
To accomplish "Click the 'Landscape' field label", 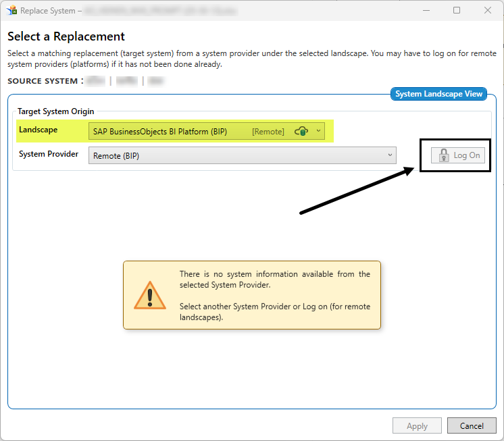I will click(39, 130).
